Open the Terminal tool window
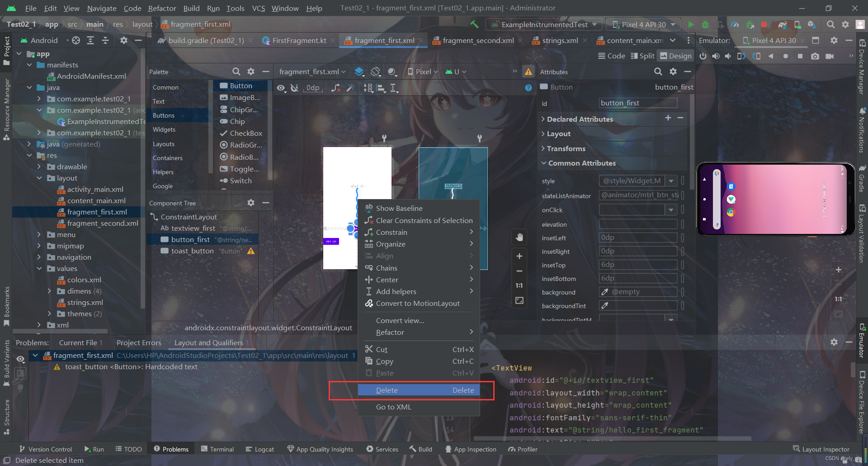 217,449
